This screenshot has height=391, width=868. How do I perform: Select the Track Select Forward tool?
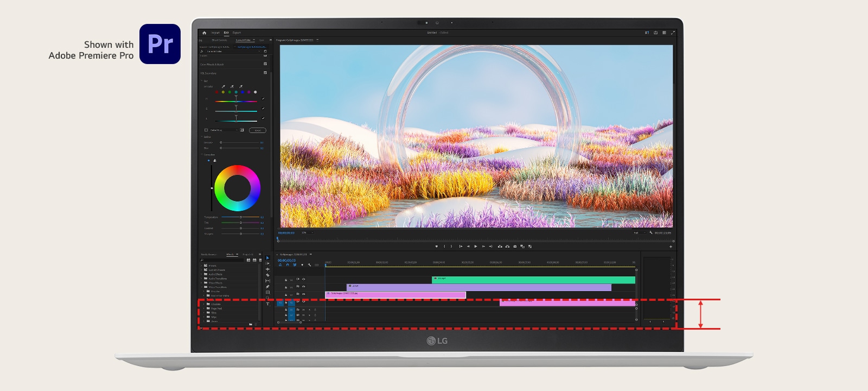point(267,263)
